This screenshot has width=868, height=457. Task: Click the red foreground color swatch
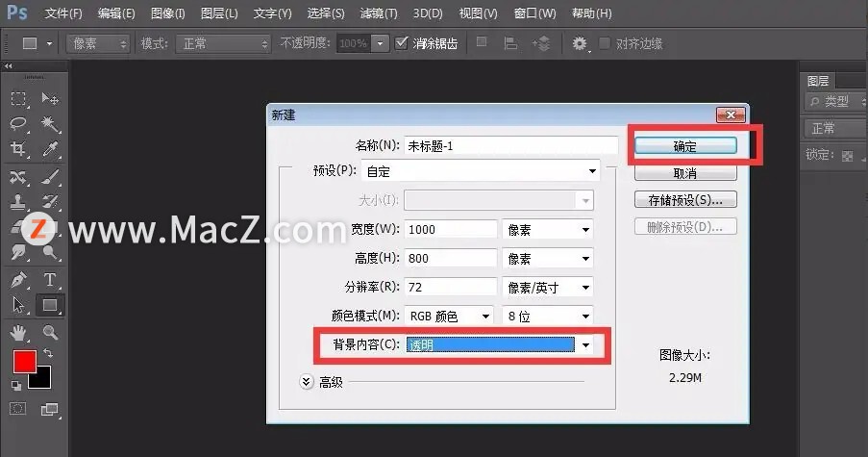[24, 361]
